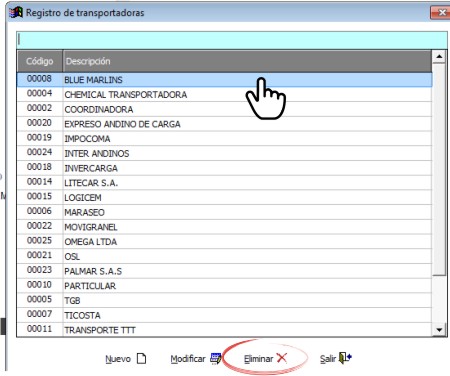Click code 00004 cell
450x376 pixels.
tap(39, 93)
